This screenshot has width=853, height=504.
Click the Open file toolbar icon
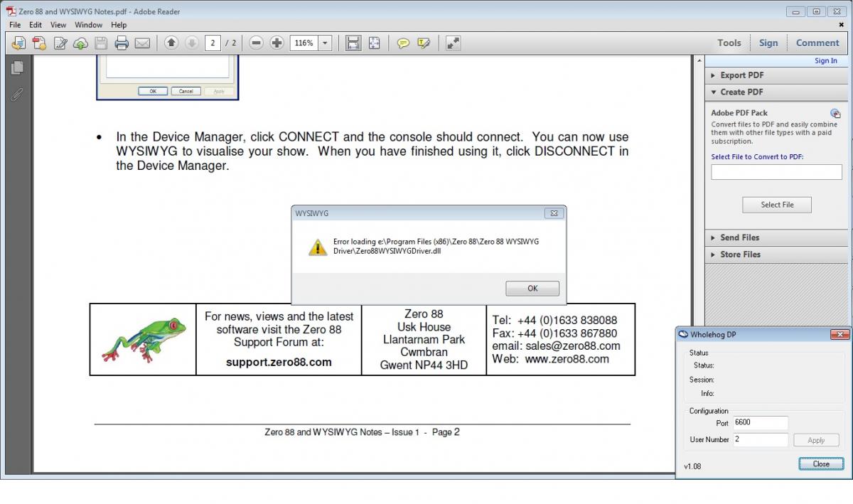coord(18,43)
